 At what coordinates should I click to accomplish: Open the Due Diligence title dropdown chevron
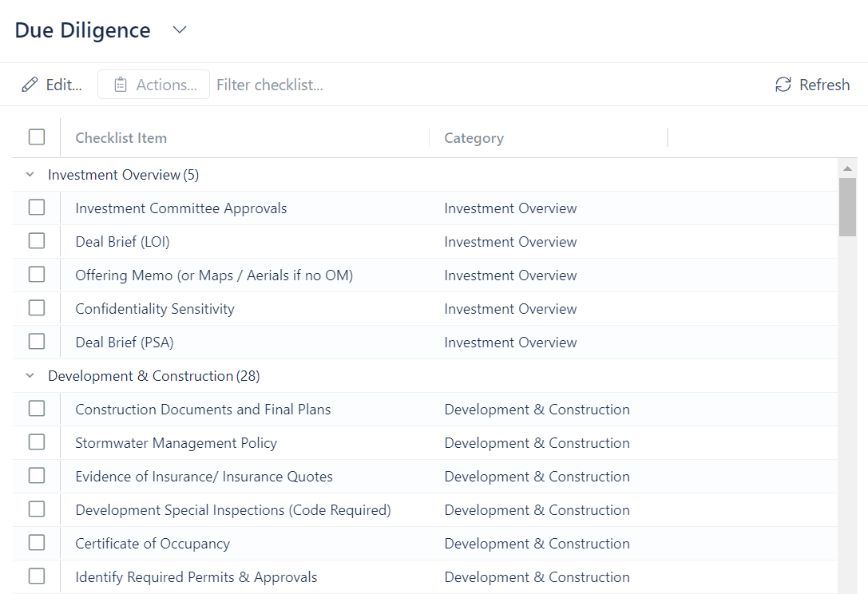pos(180,30)
